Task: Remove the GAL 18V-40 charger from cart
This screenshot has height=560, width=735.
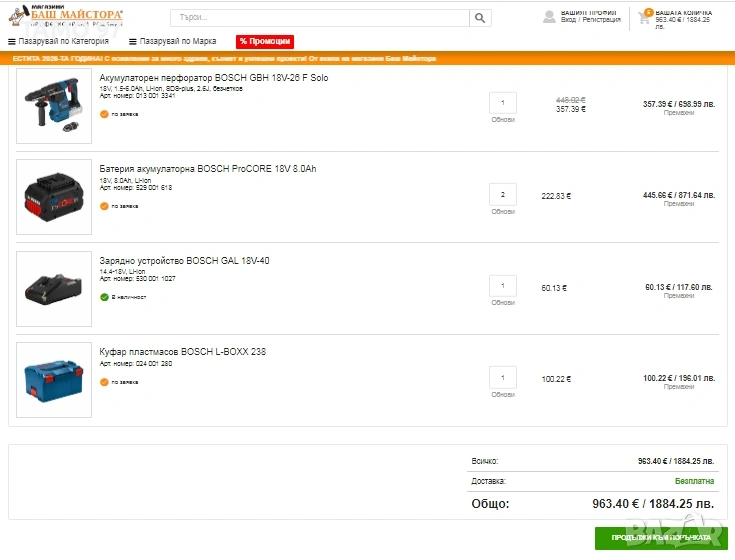Action: (x=679, y=296)
